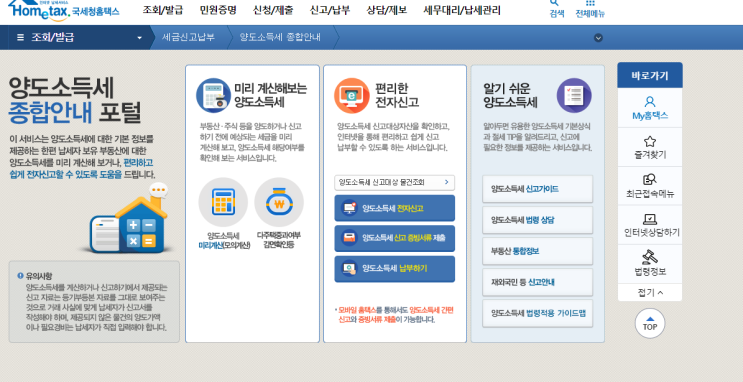Open 다주택중과여부 감면확인등 money bag icon
The width and height of the screenshot is (743, 382).
(x=279, y=202)
